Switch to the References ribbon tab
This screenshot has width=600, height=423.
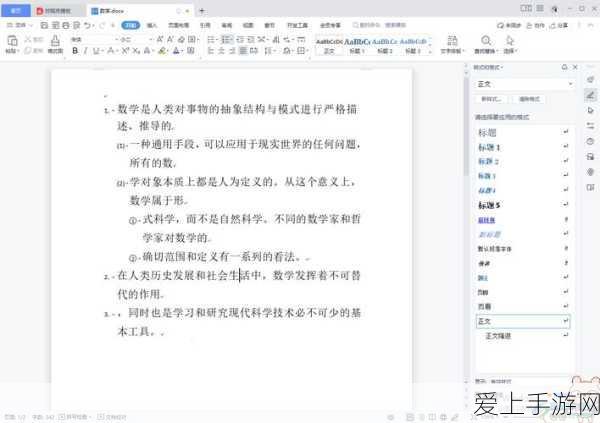pyautogui.click(x=205, y=25)
